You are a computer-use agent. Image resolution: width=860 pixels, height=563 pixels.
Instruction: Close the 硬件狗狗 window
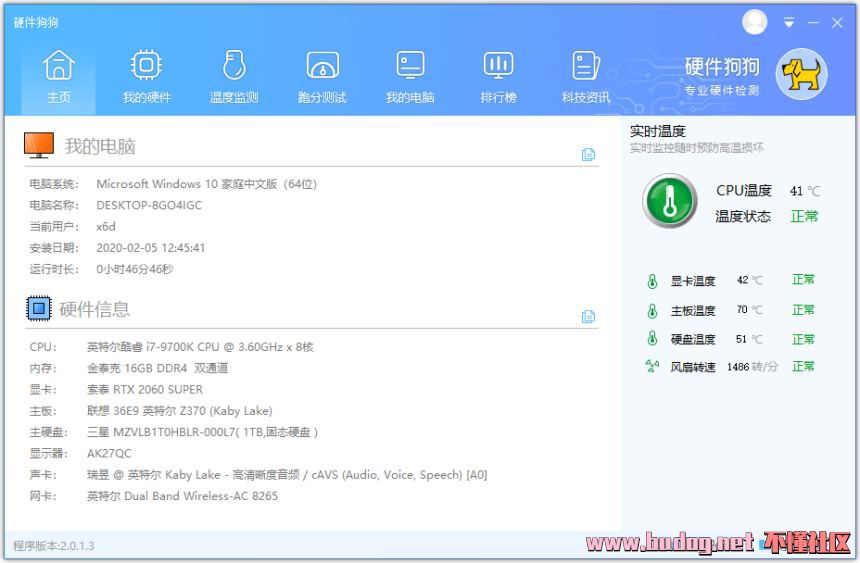[x=837, y=22]
